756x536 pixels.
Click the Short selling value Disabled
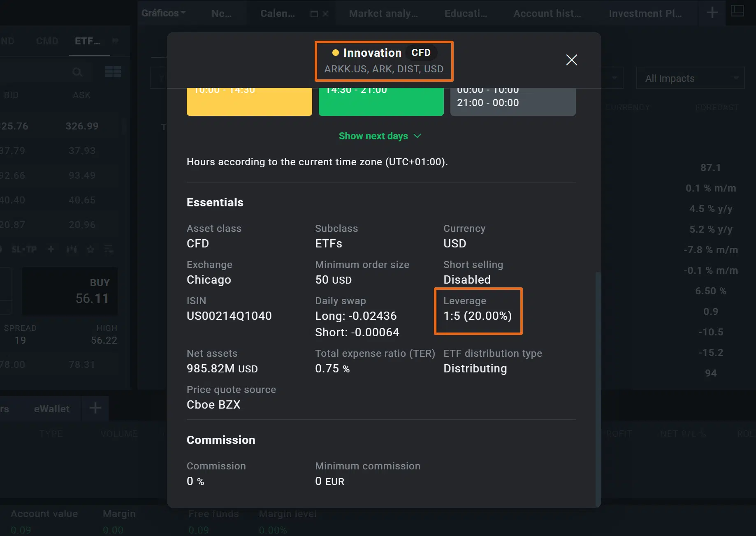pos(467,280)
